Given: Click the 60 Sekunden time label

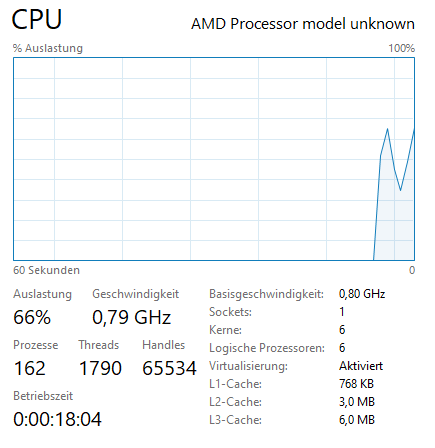Looking at the screenshot, I should 46,270.
